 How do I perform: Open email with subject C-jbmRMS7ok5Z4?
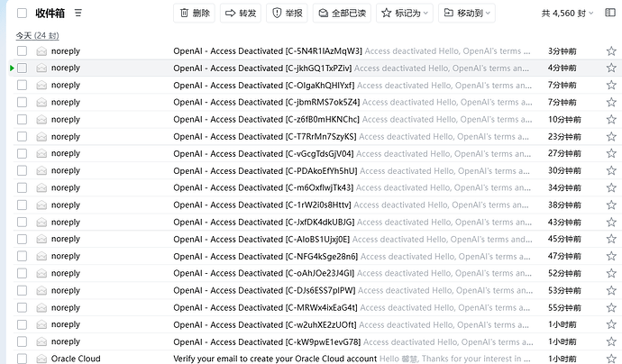tap(267, 103)
